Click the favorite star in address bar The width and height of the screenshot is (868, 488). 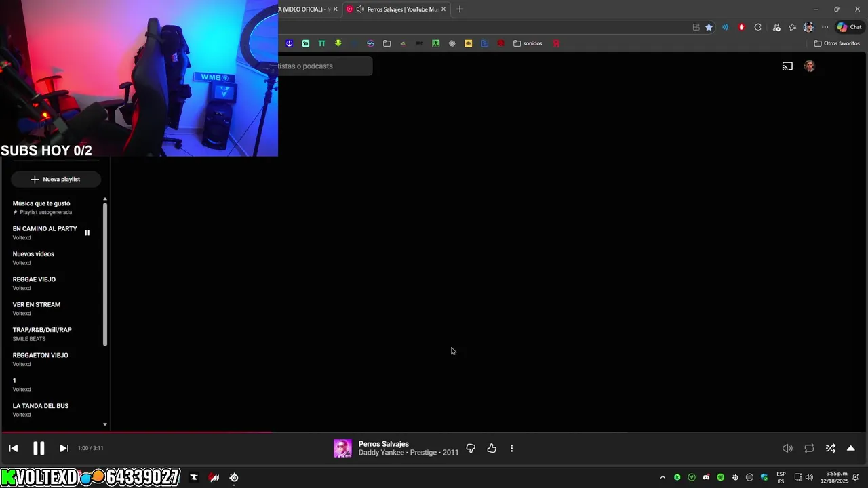(x=709, y=27)
